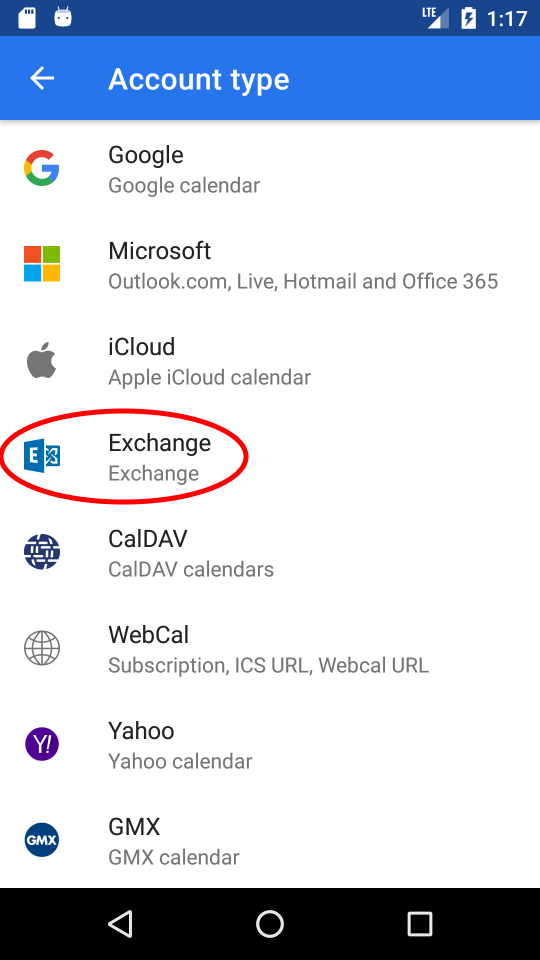Tap the blue Exchange icon
The width and height of the screenshot is (540, 960).
[42, 456]
